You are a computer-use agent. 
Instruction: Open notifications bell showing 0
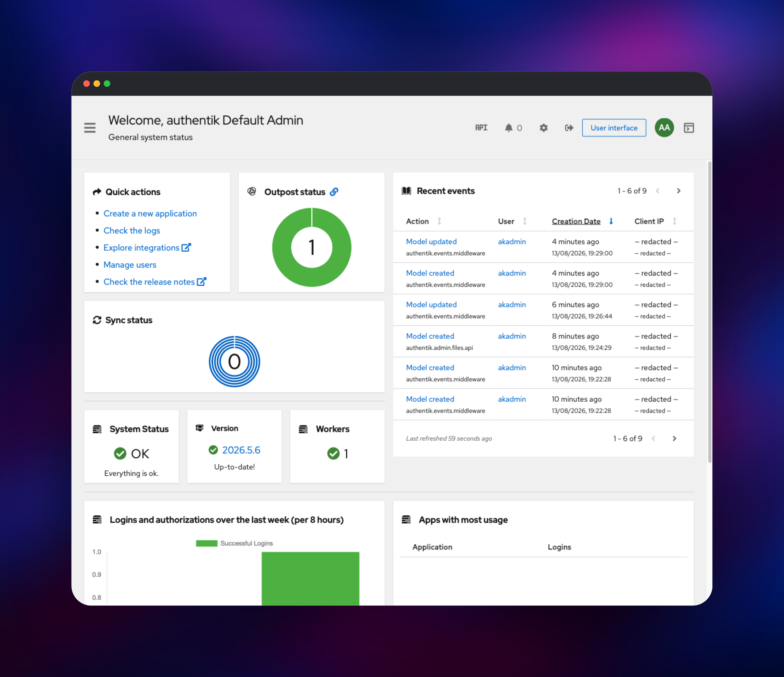pyautogui.click(x=513, y=128)
